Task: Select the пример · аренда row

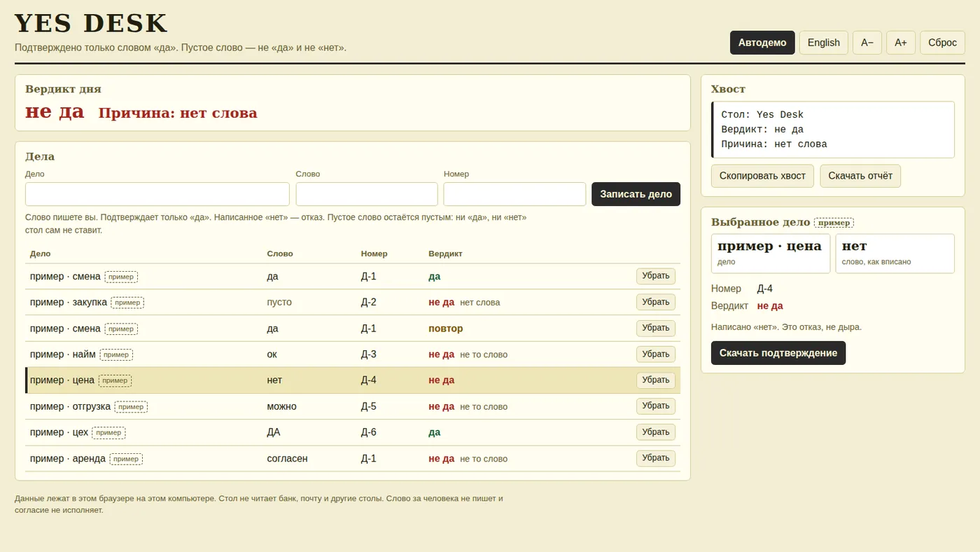Action: pyautogui.click(x=353, y=459)
